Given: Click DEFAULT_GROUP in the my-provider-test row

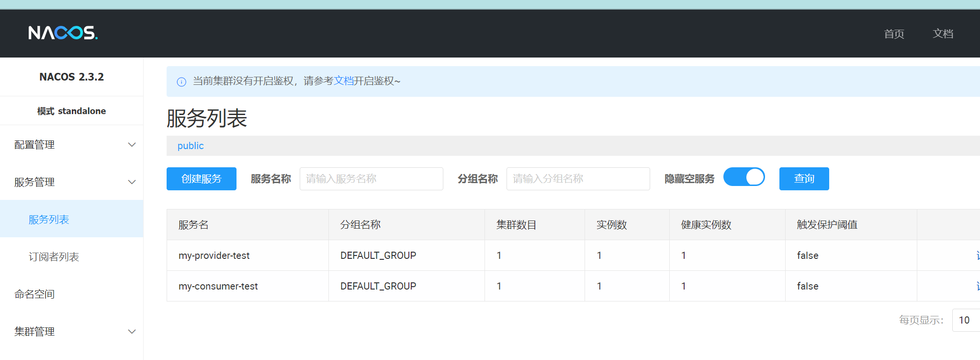Looking at the screenshot, I should point(378,255).
